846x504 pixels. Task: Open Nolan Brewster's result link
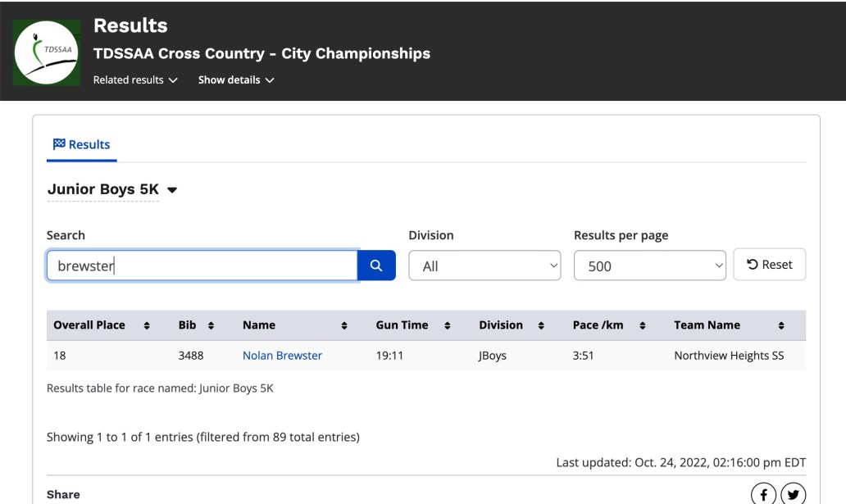click(x=282, y=356)
